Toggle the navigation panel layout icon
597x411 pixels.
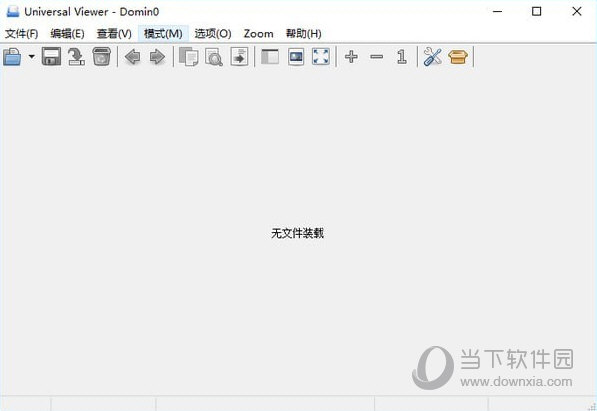270,57
